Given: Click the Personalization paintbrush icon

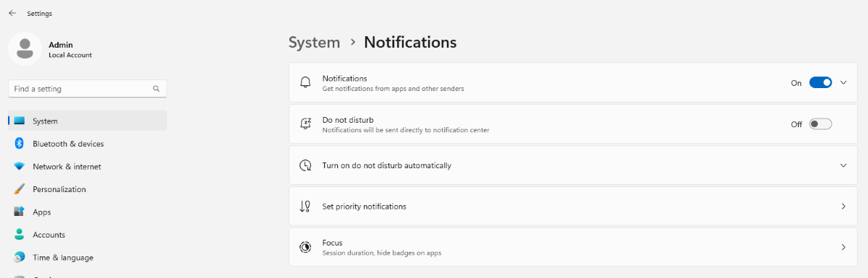Looking at the screenshot, I should (x=20, y=189).
